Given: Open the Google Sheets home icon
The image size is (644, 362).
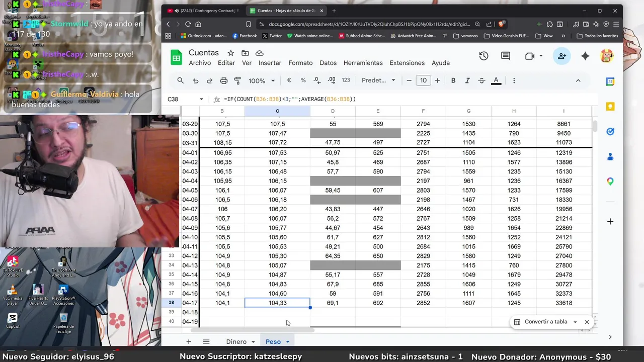Looking at the screenshot, I should point(176,57).
